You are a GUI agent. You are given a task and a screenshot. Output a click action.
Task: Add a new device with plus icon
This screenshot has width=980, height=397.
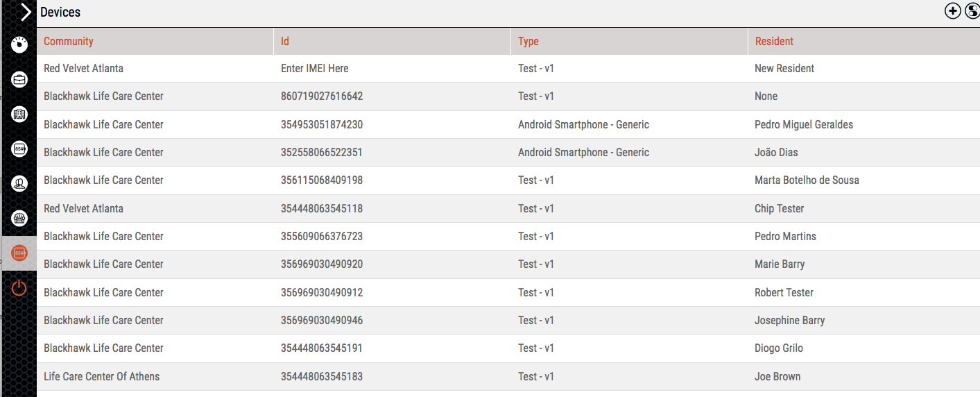tap(953, 11)
